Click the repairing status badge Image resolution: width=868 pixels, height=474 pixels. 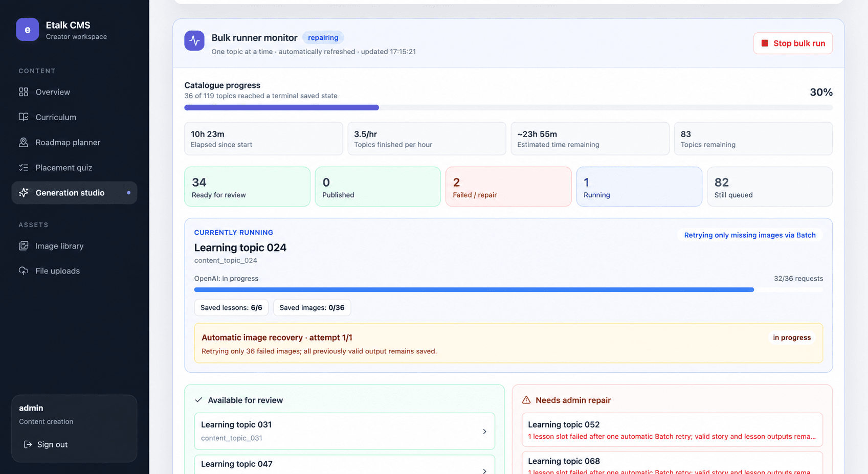(323, 38)
